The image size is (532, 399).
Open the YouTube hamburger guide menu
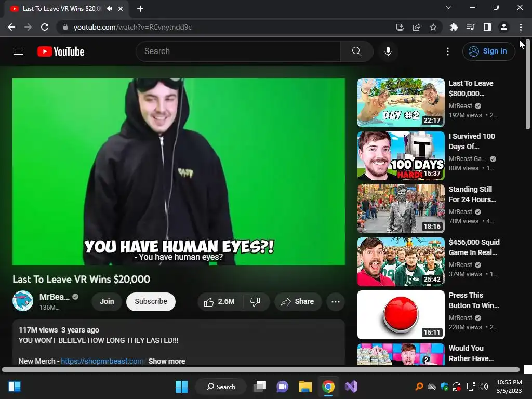pos(19,51)
